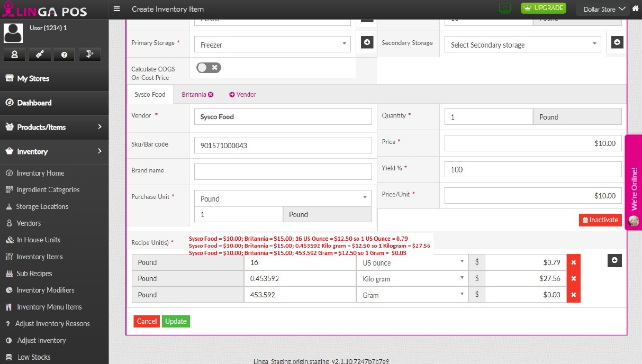
Task: Click the Yield % field showing 100
Action: (533, 169)
